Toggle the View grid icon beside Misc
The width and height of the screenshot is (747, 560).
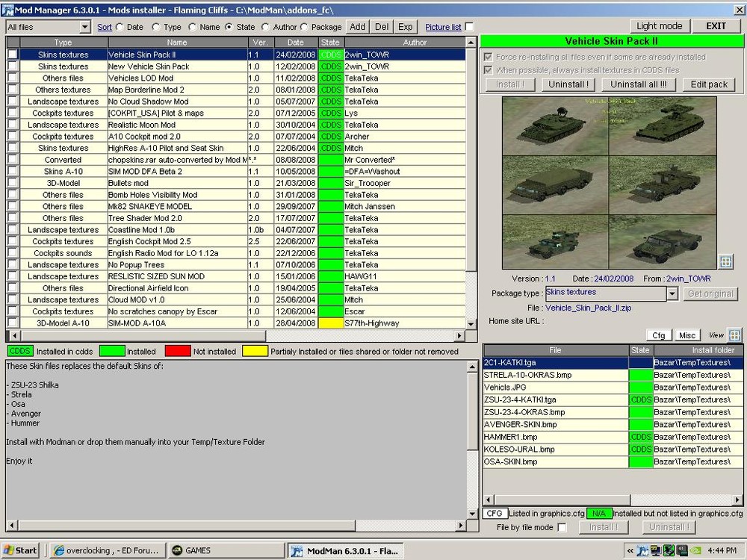tap(734, 335)
